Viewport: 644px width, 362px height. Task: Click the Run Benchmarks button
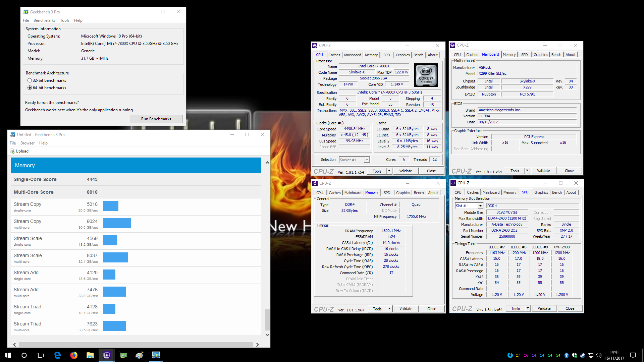click(156, 119)
